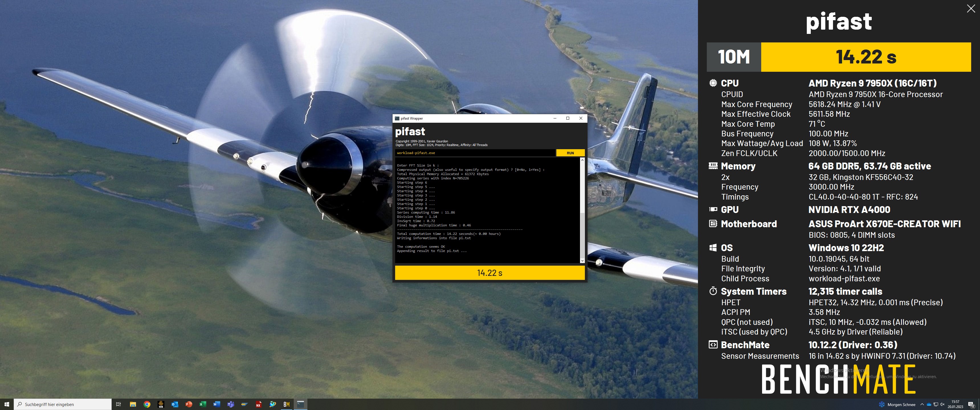This screenshot has width=980, height=410.
Task: Open the Morgen Schnee weather widget
Action: tap(897, 404)
